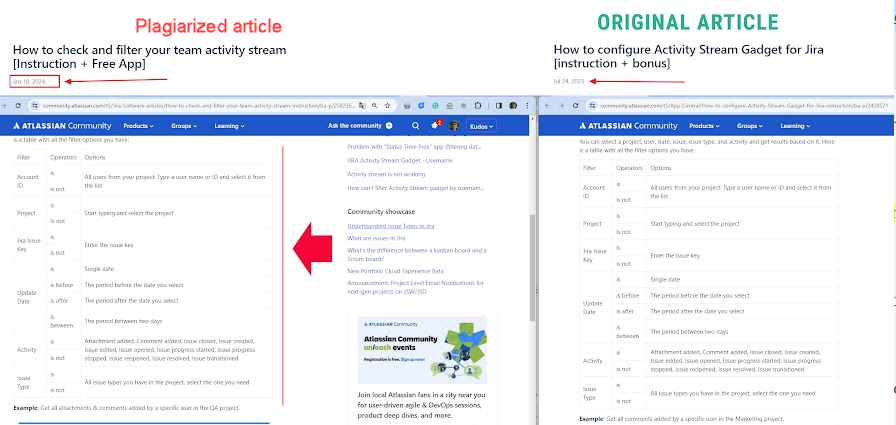This screenshot has width=896, height=425.
Task: Open 'JIRA Activity Stream Gadget - Username' link
Action: [400, 161]
